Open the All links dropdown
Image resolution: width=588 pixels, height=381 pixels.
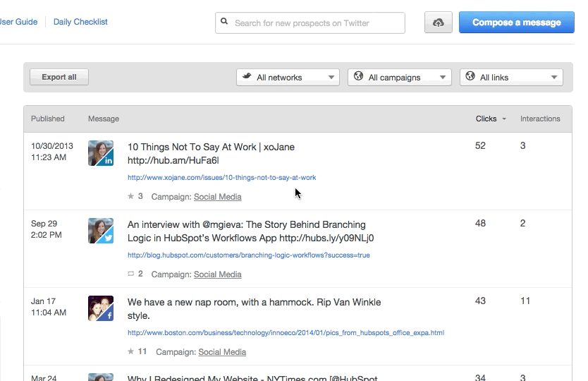511,78
